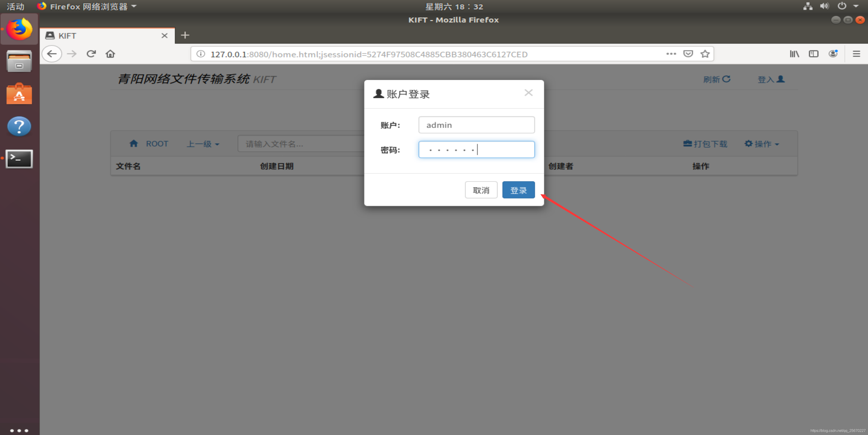868x435 pixels.
Task: Click the blue 登录 login button
Action: click(x=518, y=190)
